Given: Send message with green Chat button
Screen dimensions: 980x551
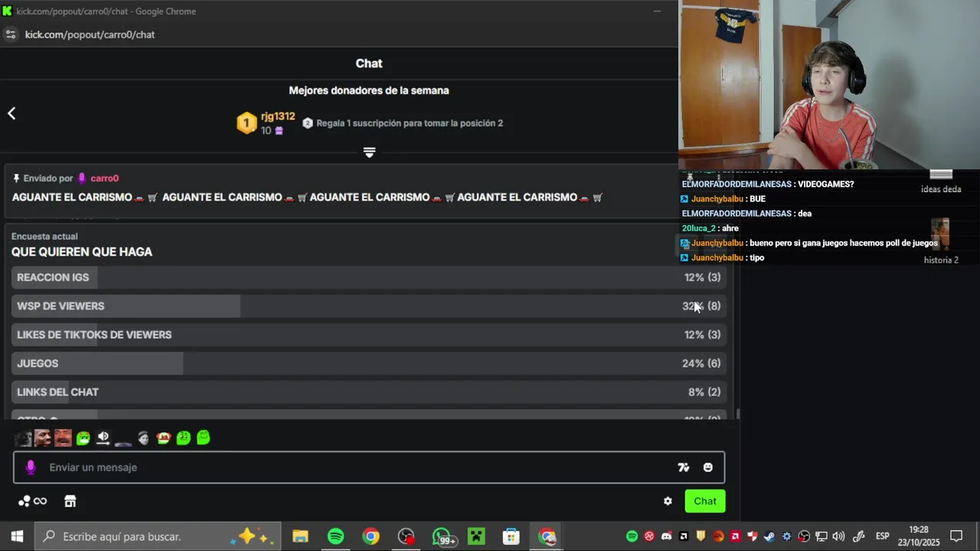Looking at the screenshot, I should click(x=705, y=501).
